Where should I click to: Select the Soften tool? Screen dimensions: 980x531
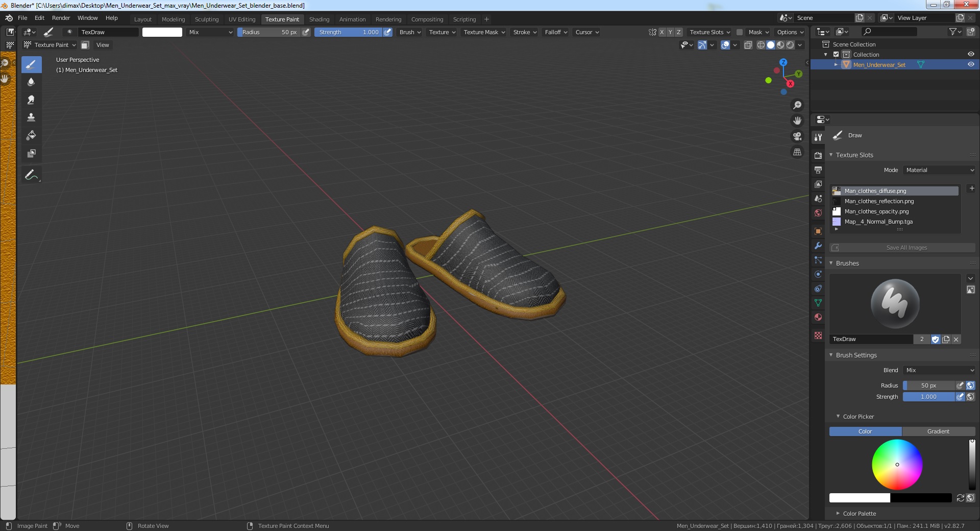click(x=31, y=82)
